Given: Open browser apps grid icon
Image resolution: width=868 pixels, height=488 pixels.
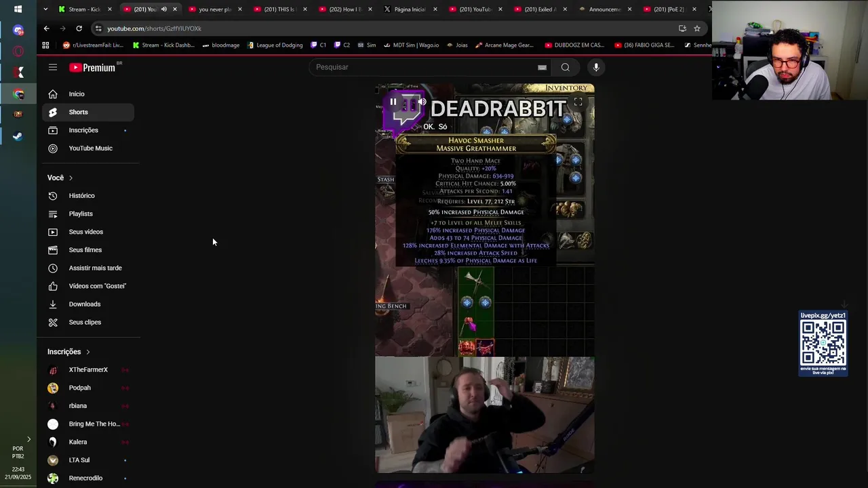Looking at the screenshot, I should 45,45.
